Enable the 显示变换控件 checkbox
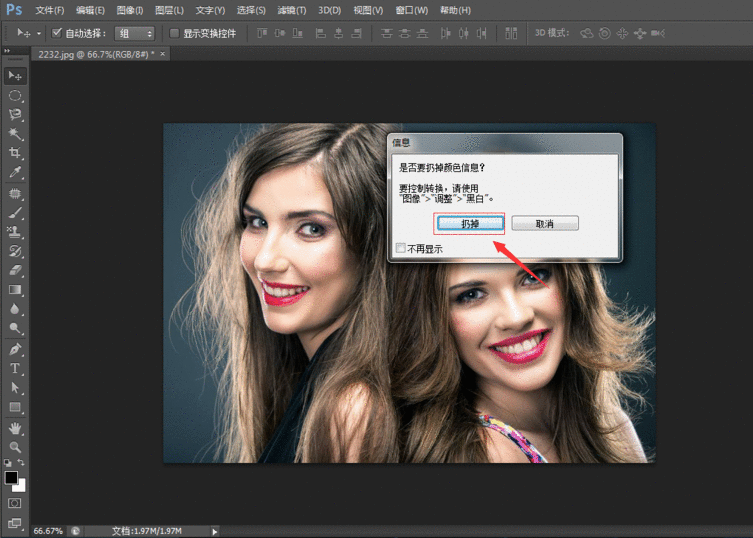This screenshot has width=753, height=538. coord(174,33)
